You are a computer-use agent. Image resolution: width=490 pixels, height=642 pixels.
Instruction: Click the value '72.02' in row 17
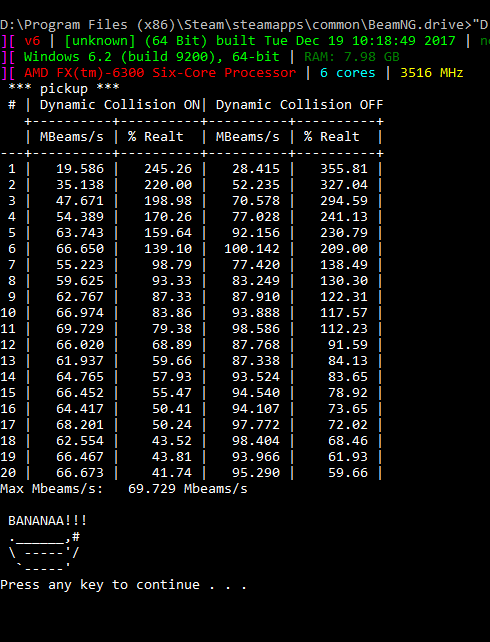tap(348, 424)
